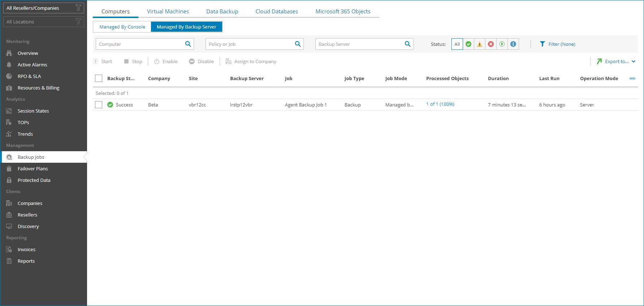Filter jobs by blue Information status
This screenshot has height=306, width=644.
[x=513, y=44]
